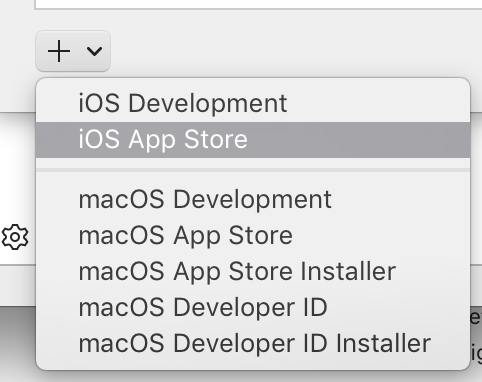Click the empty certificates list area above

coord(258,4)
